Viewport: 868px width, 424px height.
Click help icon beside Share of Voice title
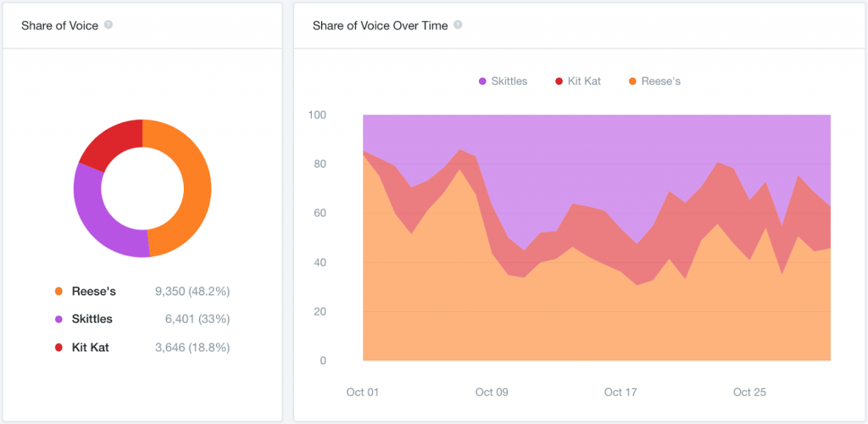[108, 25]
